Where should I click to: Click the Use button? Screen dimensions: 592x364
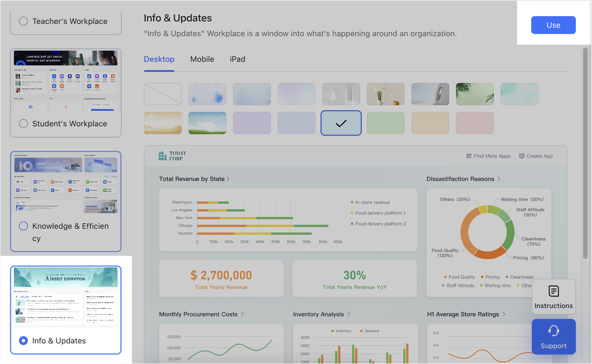tap(554, 25)
